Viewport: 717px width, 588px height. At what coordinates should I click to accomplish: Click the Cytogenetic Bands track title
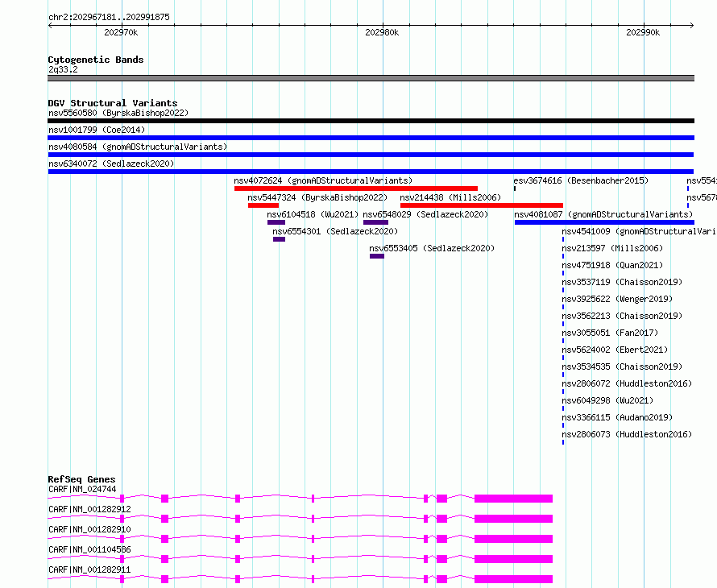[96, 60]
